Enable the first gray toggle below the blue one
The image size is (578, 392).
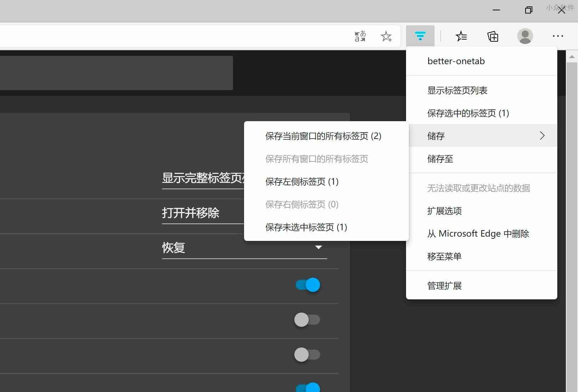pos(307,320)
